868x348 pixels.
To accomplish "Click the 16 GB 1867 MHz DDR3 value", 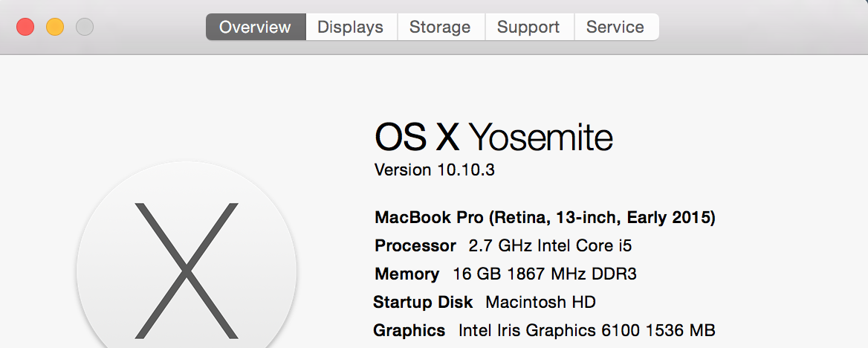I will coord(545,274).
